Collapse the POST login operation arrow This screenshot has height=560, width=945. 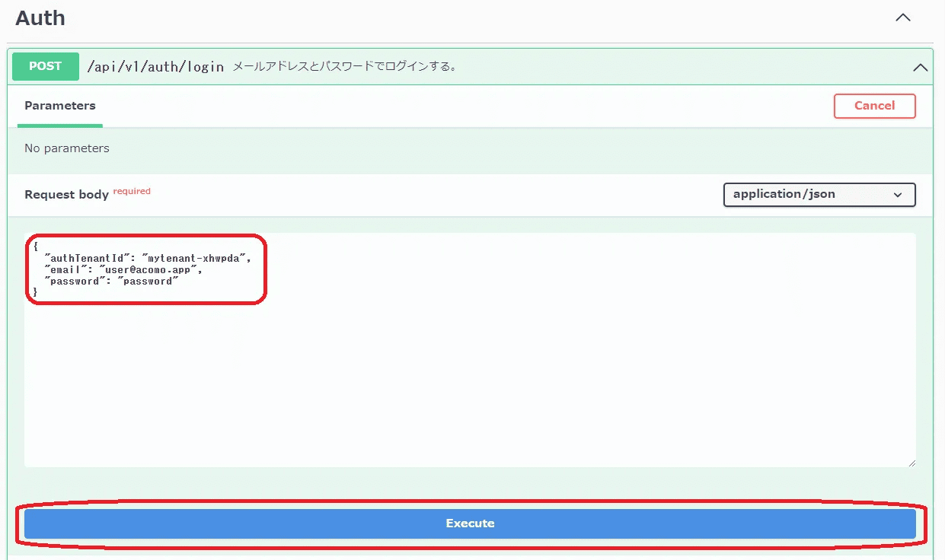(920, 67)
